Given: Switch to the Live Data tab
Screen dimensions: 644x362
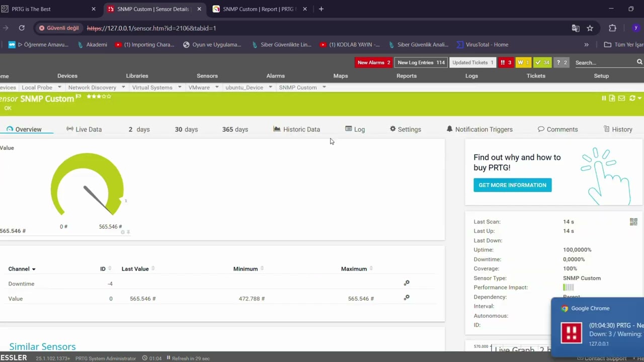Looking at the screenshot, I should (84, 129).
